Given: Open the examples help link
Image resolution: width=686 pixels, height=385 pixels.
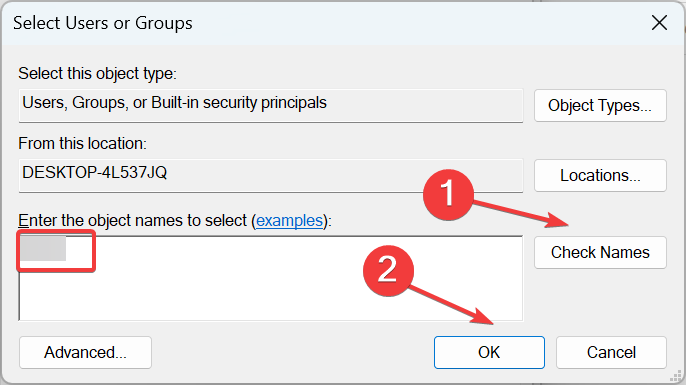Looking at the screenshot, I should click(x=289, y=220).
